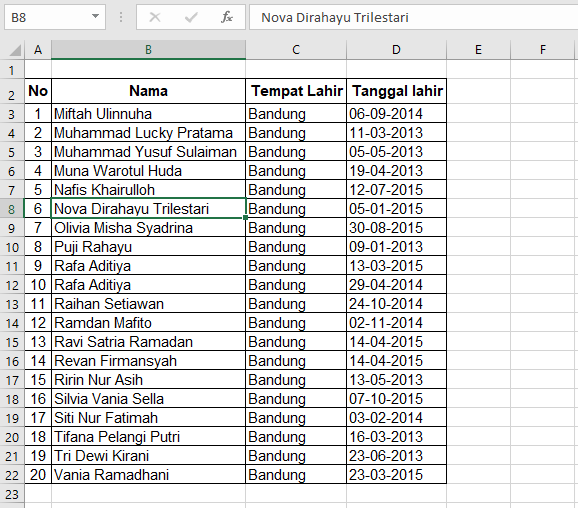578x508 pixels.
Task: Select column C header
Action: (296, 49)
